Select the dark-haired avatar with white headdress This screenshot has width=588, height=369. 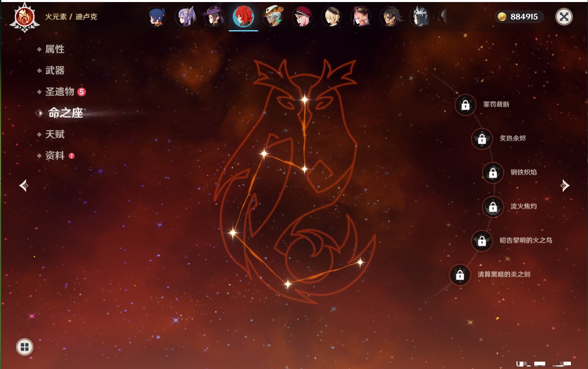pyautogui.click(x=419, y=17)
